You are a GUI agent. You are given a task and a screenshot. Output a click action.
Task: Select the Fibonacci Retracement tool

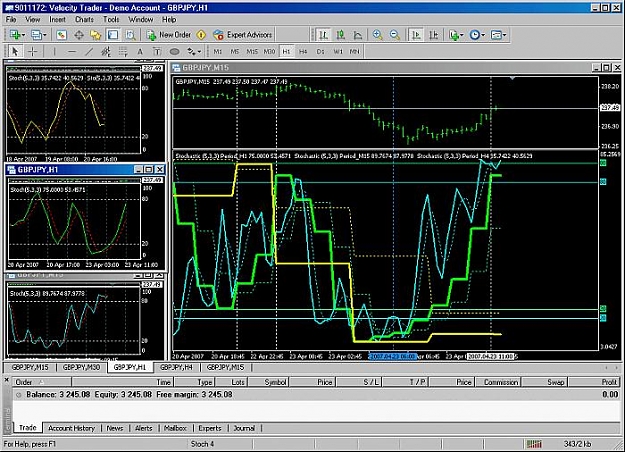pos(123,51)
